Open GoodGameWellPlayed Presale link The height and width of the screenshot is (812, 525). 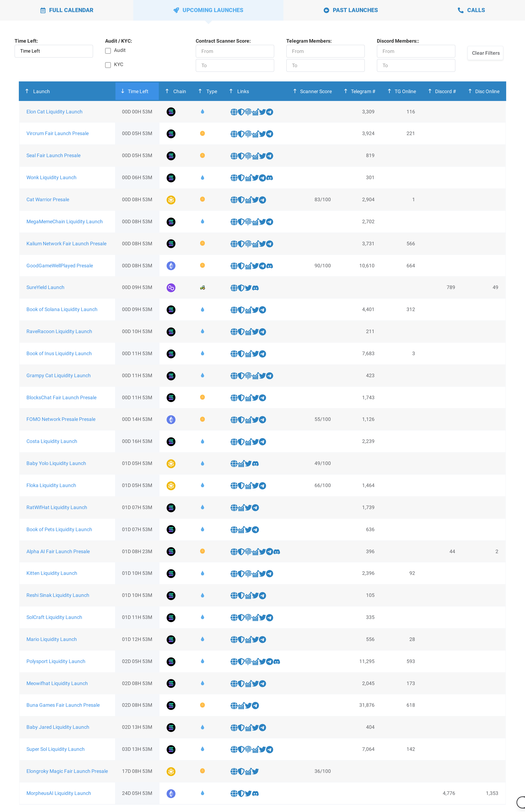(60, 265)
